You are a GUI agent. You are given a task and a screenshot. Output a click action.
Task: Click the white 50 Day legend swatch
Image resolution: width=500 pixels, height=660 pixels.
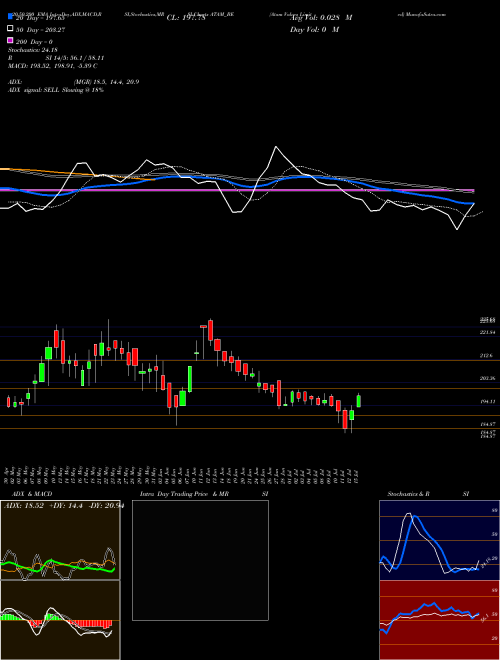click(10, 29)
